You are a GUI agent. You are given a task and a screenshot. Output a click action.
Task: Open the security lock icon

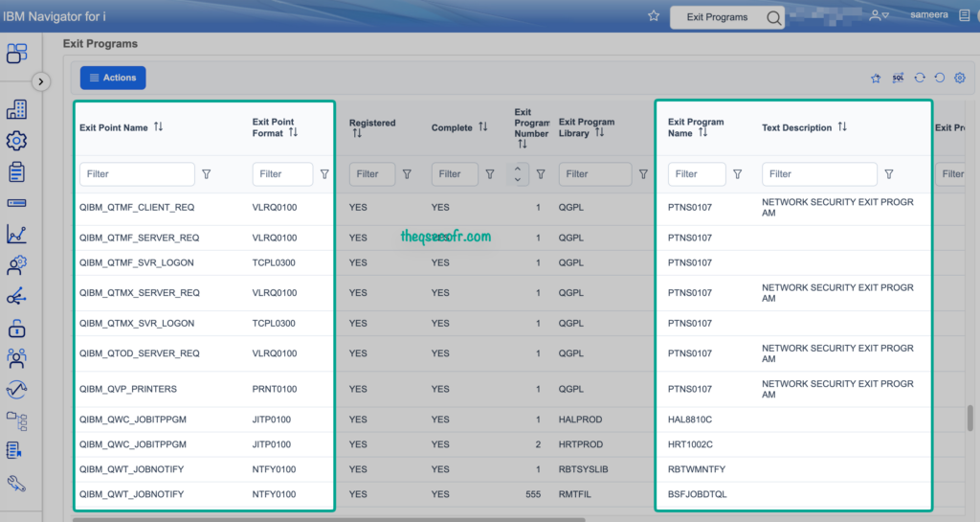17,328
